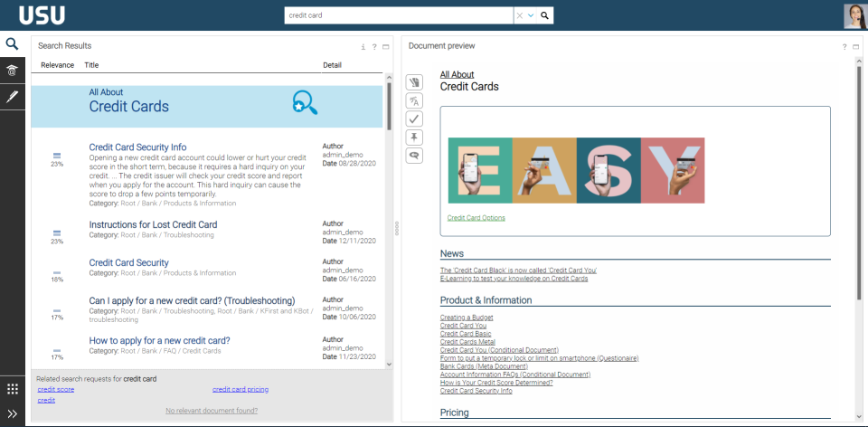Open Document preview help icon
The width and height of the screenshot is (868, 427).
(x=844, y=47)
